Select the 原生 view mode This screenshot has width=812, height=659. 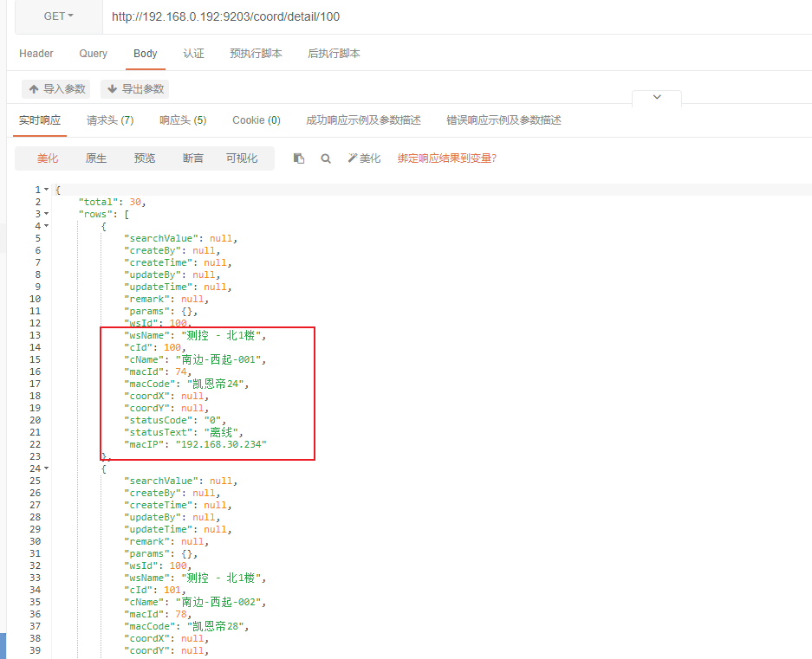(x=96, y=158)
